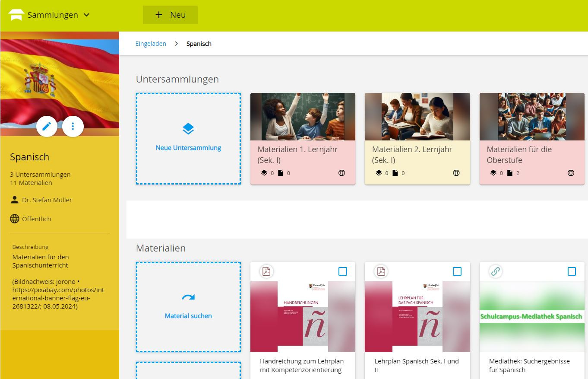
Task: Click globe icon on Materialien 1. Lernjahr card
Action: [342, 173]
